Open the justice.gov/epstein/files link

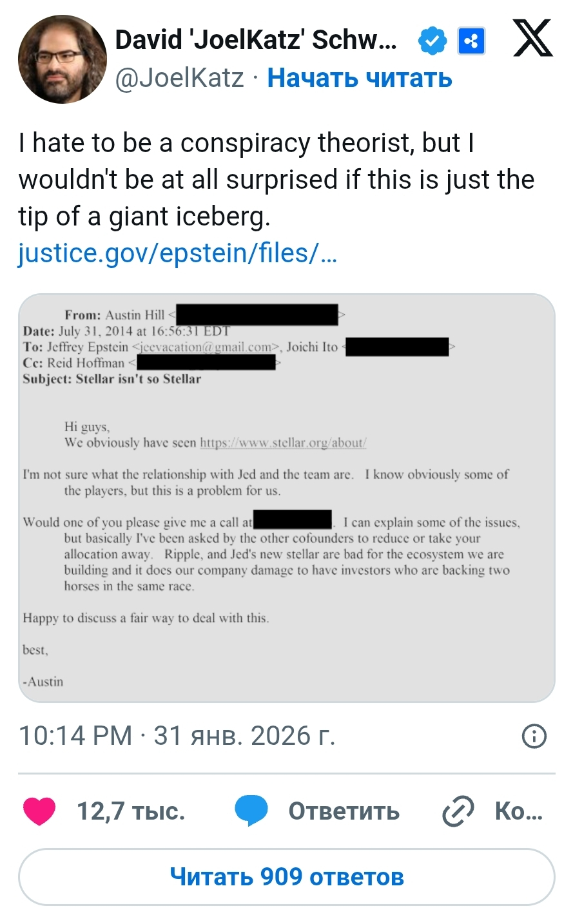coord(177,253)
